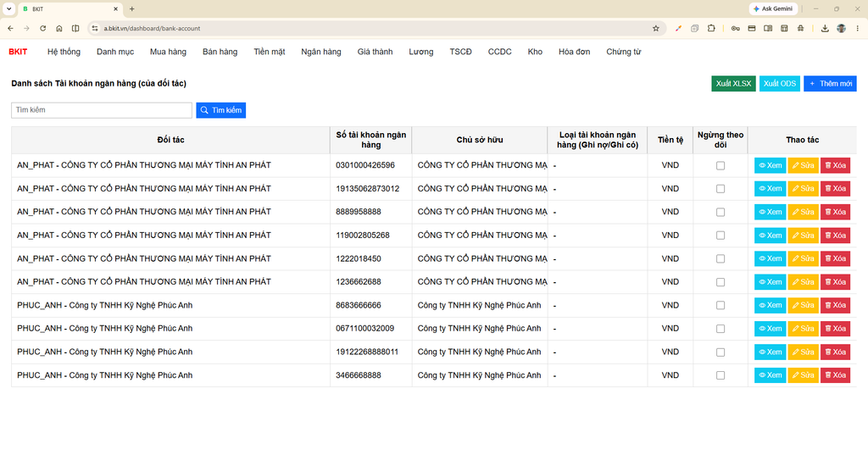The image size is (868, 466).
Task: Open the Chứng từ menu
Action: point(623,52)
